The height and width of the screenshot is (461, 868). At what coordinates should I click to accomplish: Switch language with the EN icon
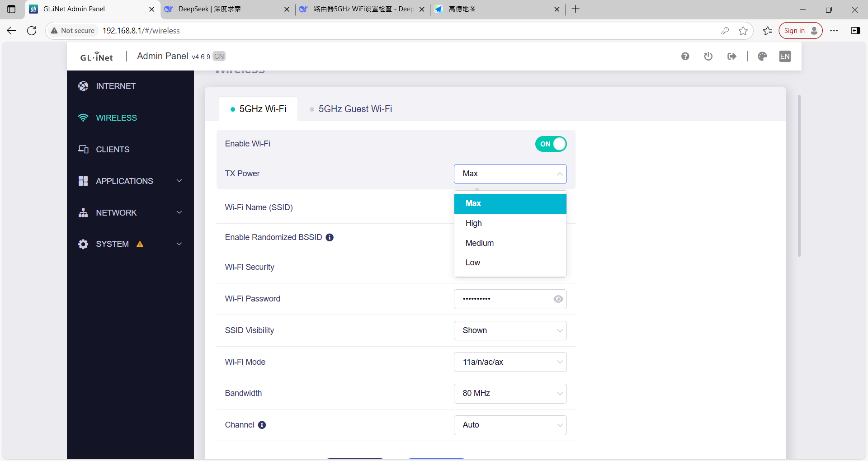tap(785, 56)
